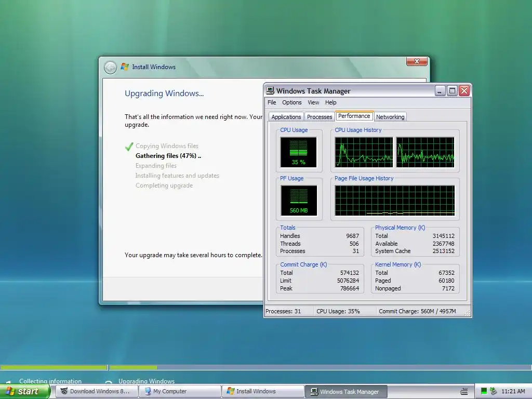The image size is (532, 399).
Task: Click the Install Windows taskbar flag icon
Action: tap(231, 391)
